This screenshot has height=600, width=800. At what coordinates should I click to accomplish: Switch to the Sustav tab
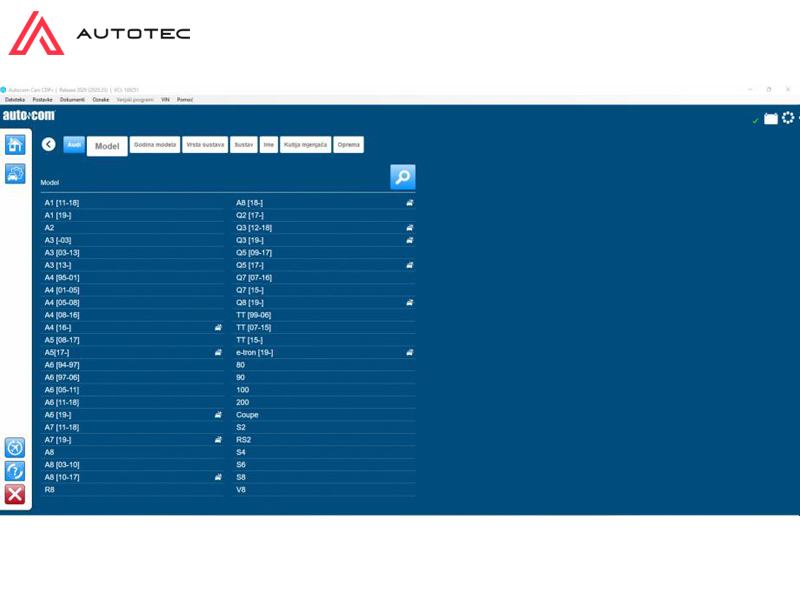pos(243,145)
